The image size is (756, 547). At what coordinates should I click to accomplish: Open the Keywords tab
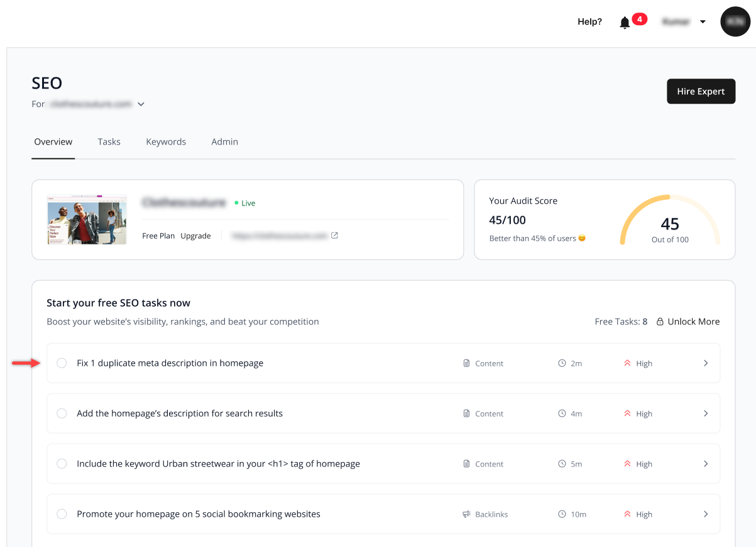coord(166,141)
